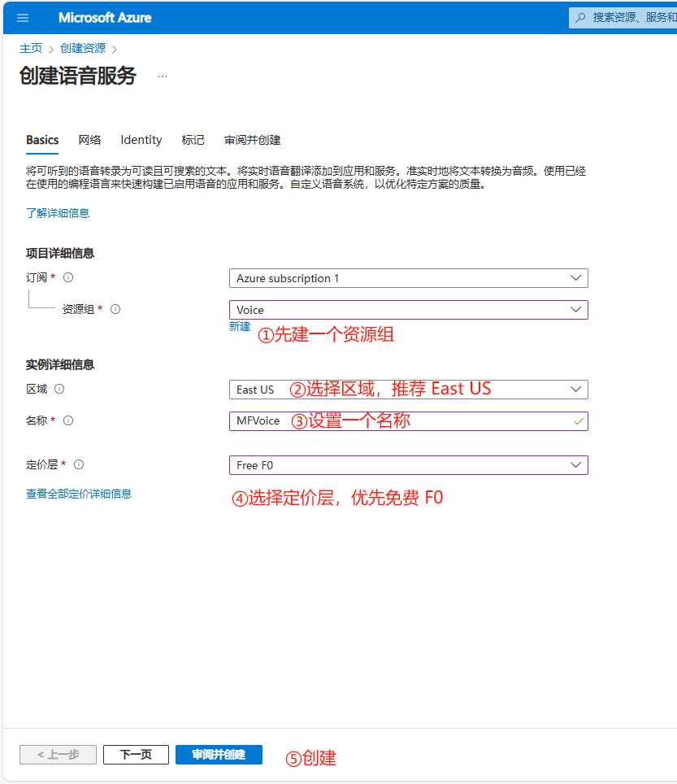Click the search resources input box
Viewport: 677px width, 784px height.
pos(623,18)
